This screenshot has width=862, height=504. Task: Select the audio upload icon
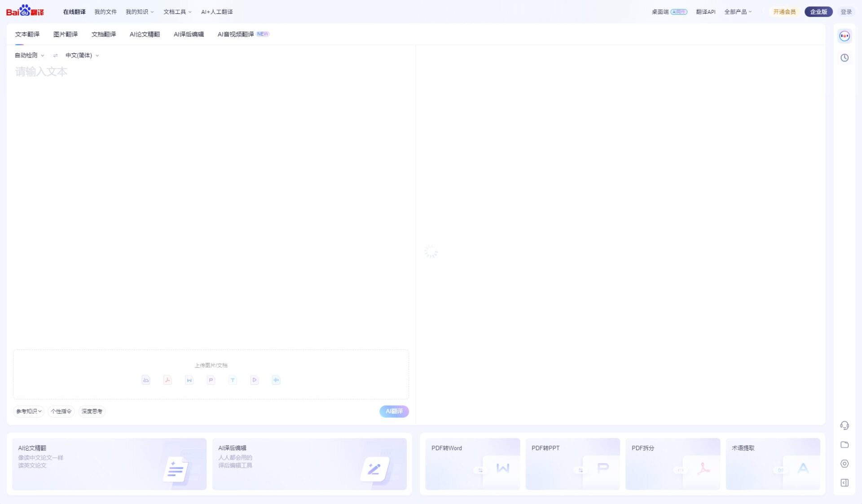pyautogui.click(x=276, y=380)
